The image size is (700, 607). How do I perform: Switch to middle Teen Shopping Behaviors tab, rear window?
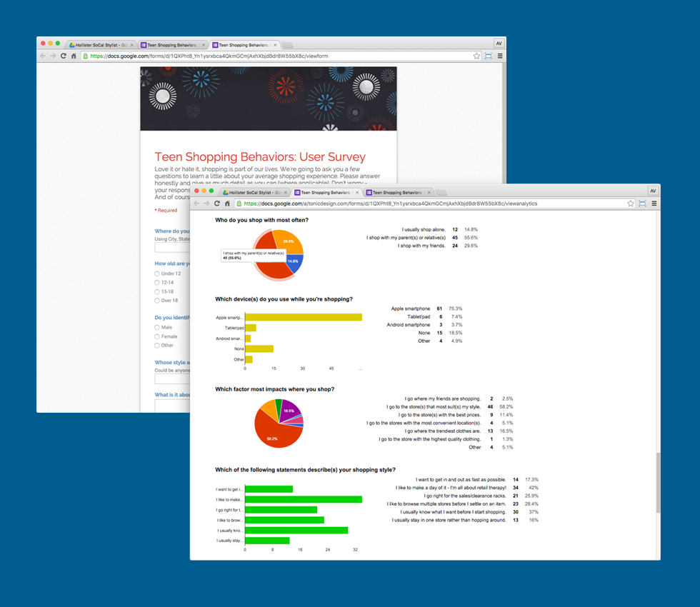coord(171,45)
